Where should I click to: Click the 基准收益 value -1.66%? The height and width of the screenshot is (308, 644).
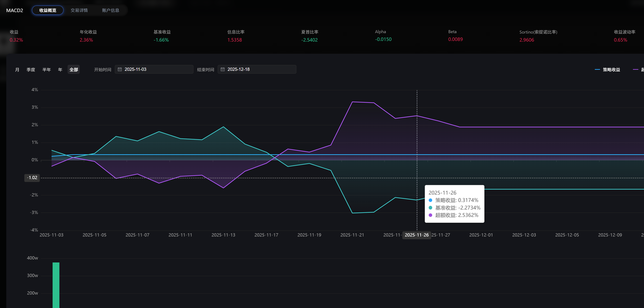(x=161, y=40)
